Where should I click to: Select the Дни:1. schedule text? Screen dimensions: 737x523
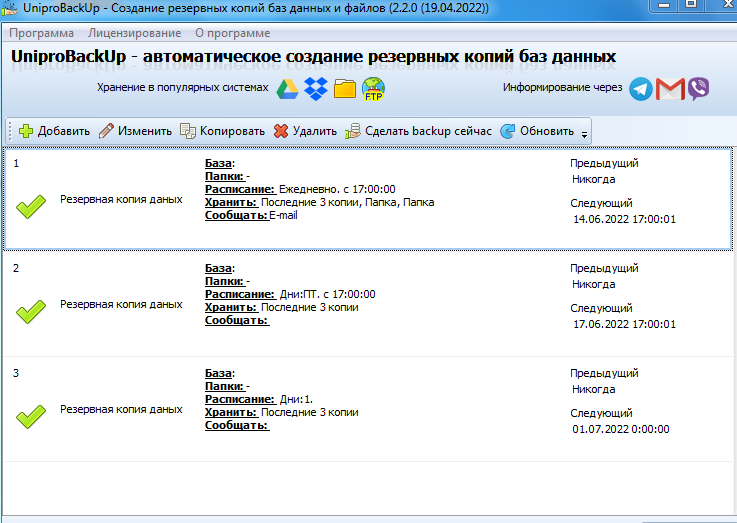(x=296, y=399)
